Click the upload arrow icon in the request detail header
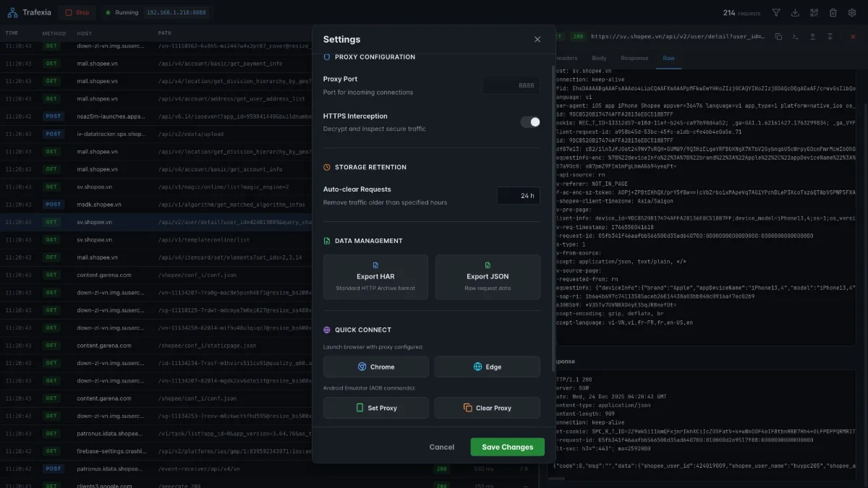868x488 pixels. point(813,37)
